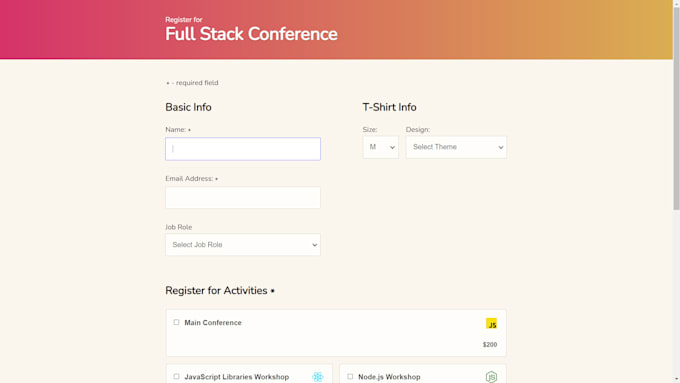The image size is (680, 383).
Task: Check the Main Conference checkbox
Action: [176, 322]
